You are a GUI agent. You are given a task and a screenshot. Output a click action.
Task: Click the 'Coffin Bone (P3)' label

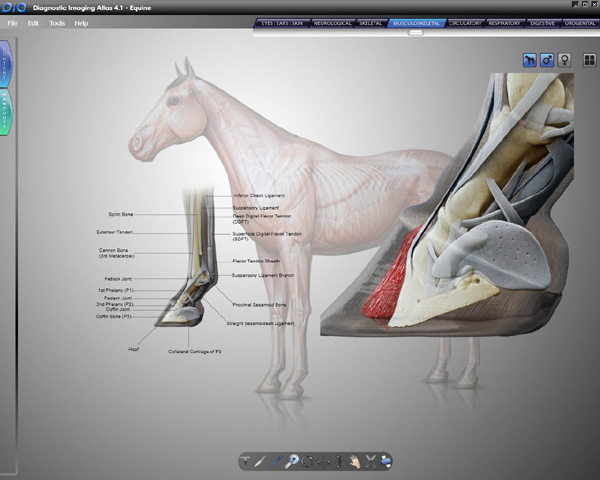coord(114,317)
